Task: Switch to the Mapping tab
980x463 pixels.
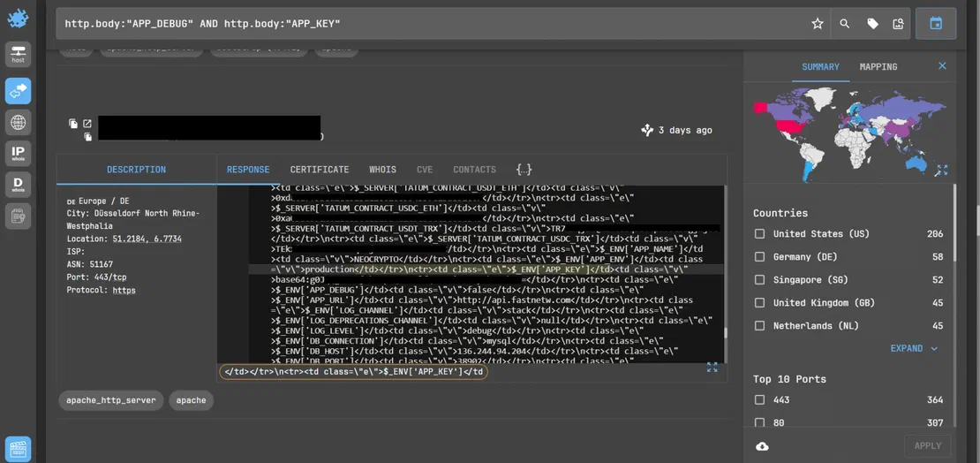Action: [878, 67]
